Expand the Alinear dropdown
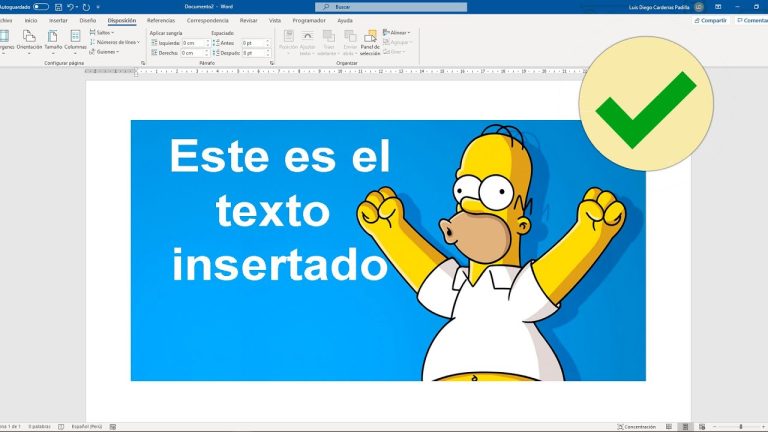 (x=397, y=33)
